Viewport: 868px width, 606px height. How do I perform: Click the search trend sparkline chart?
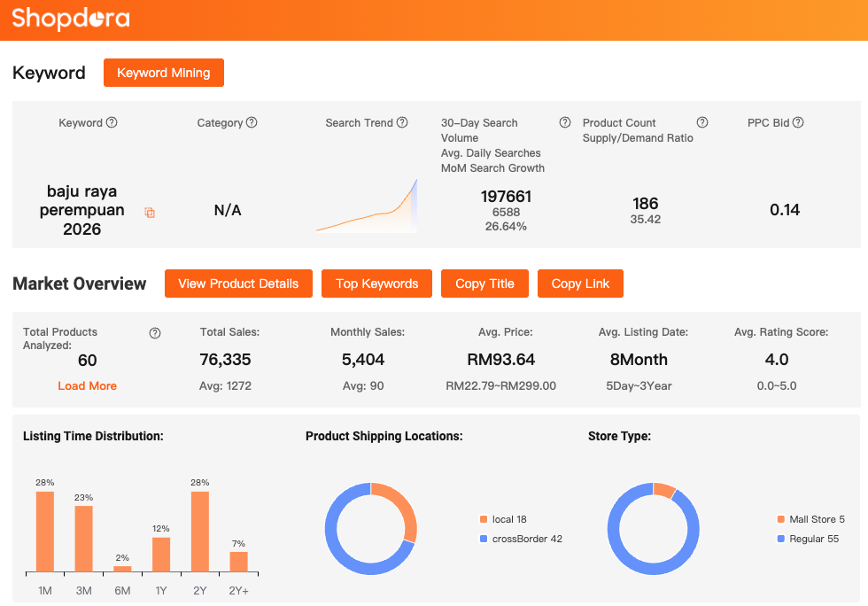tap(367, 208)
